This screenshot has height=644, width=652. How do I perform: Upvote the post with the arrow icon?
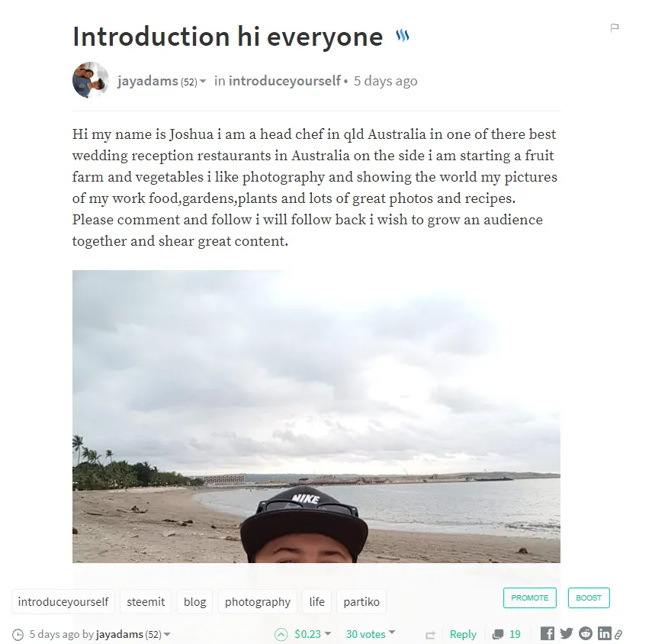coord(281,634)
